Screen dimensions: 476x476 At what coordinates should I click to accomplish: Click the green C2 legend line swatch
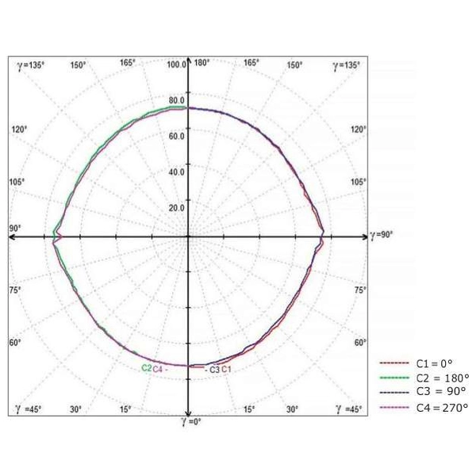point(395,378)
